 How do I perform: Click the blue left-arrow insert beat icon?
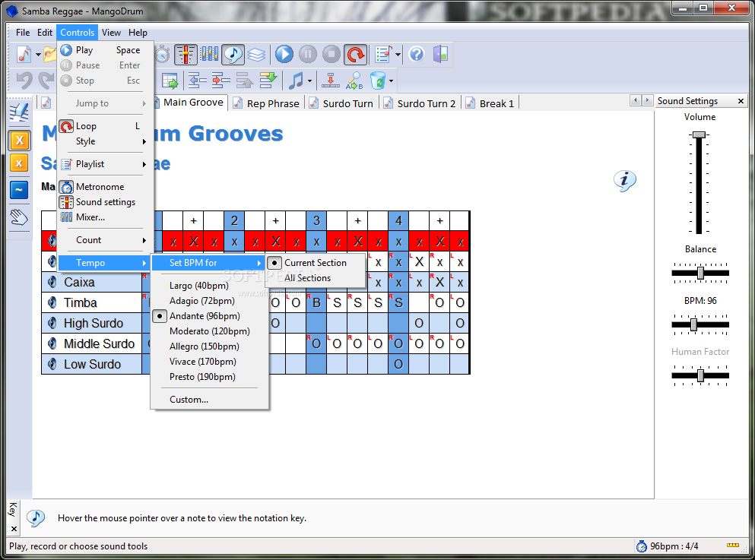pos(198,81)
